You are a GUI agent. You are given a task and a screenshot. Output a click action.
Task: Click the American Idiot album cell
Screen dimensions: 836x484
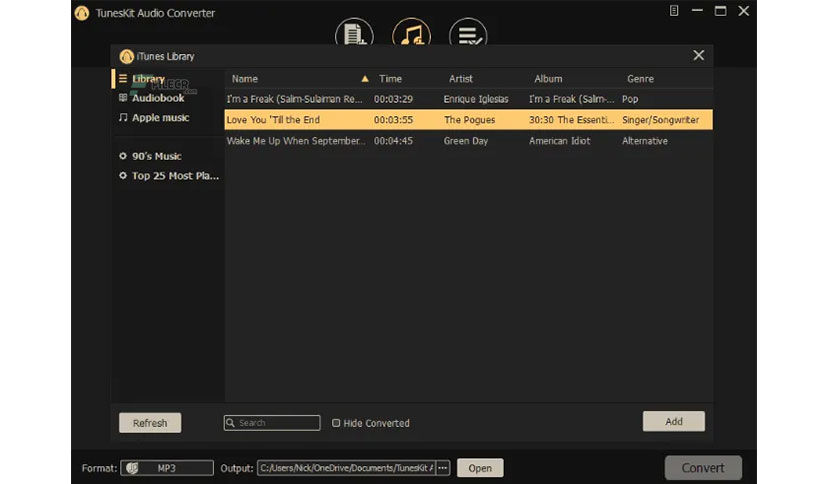(x=559, y=141)
